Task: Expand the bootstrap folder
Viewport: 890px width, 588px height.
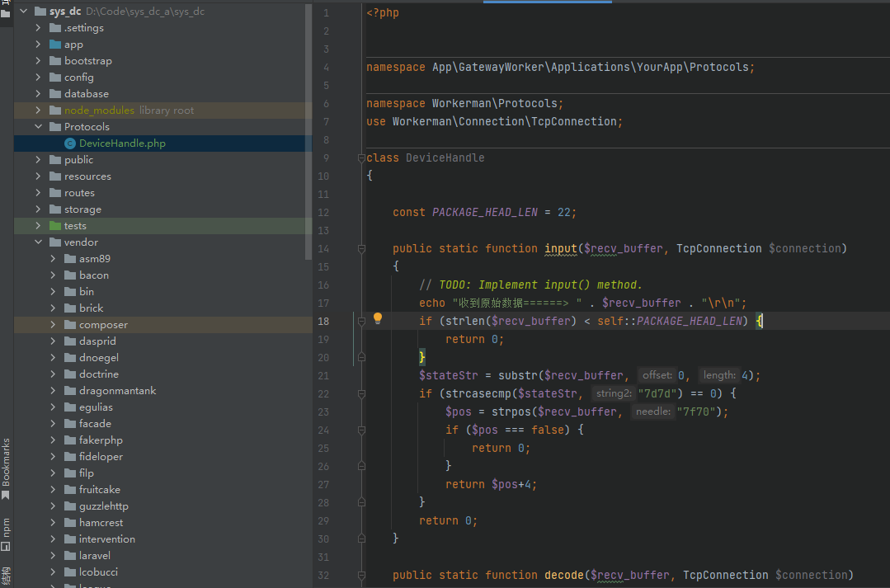Action: (38, 61)
